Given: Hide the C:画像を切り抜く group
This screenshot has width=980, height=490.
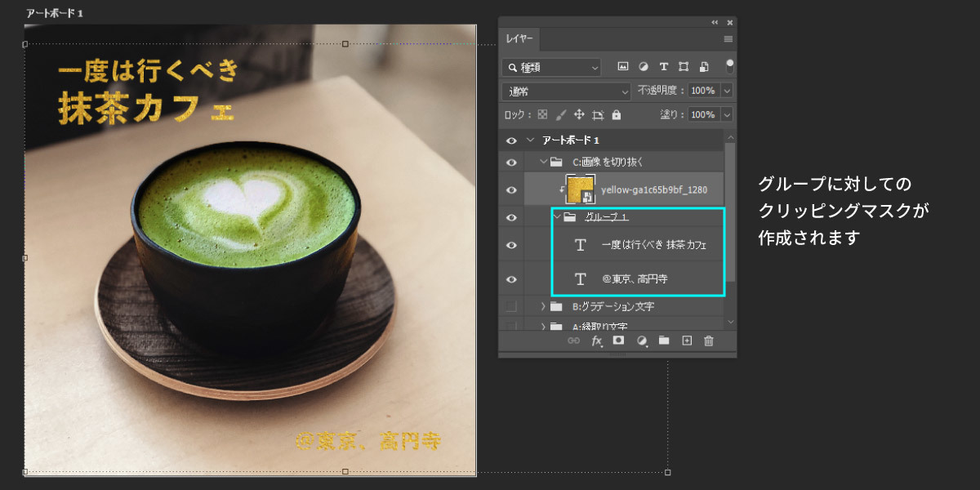Looking at the screenshot, I should tap(511, 163).
